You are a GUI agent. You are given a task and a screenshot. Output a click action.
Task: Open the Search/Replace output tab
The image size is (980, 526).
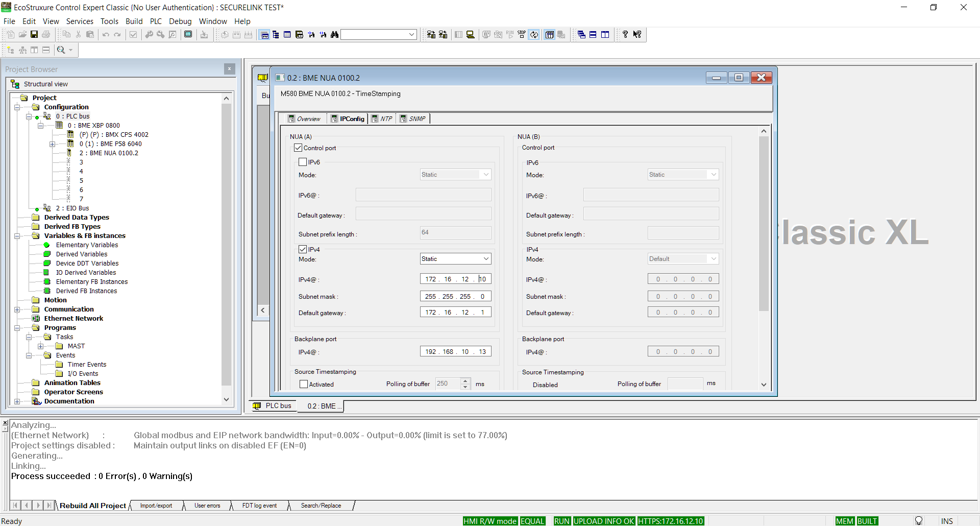tap(321, 506)
